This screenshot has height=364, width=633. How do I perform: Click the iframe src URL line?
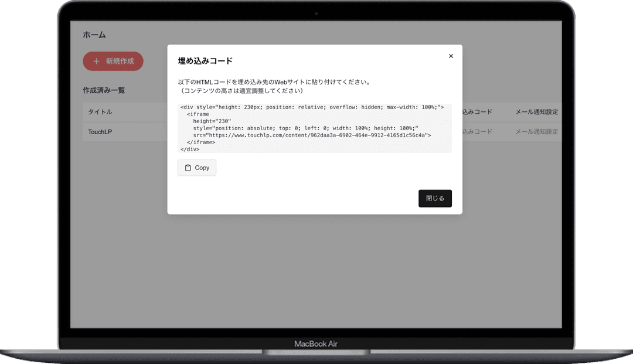point(312,135)
